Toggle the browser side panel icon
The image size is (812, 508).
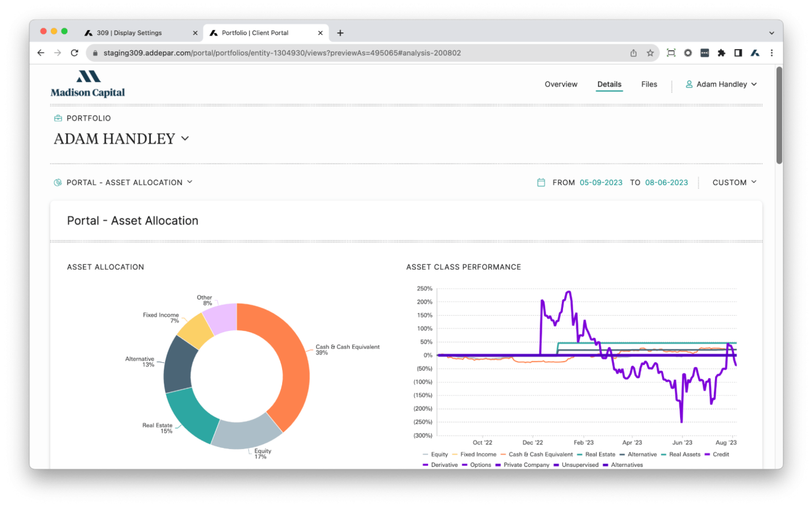click(738, 53)
